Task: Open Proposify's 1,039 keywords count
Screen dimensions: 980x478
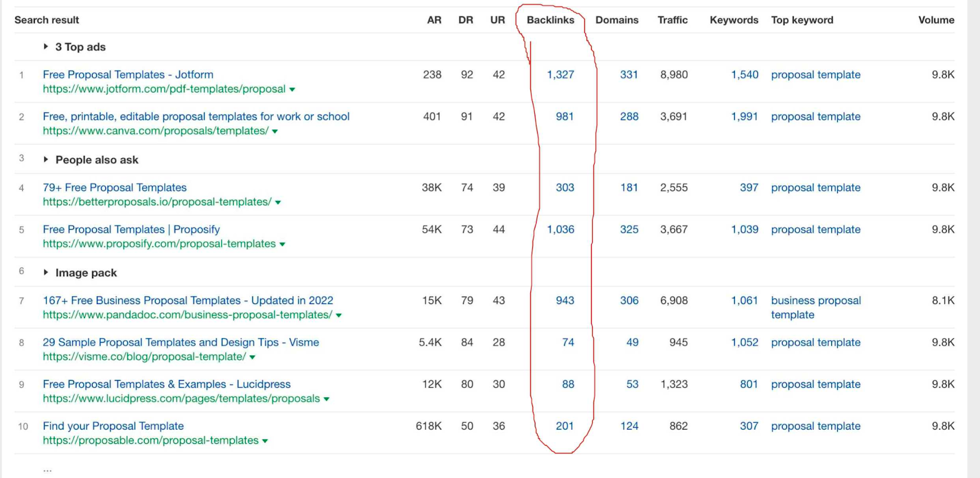Action: pos(745,229)
